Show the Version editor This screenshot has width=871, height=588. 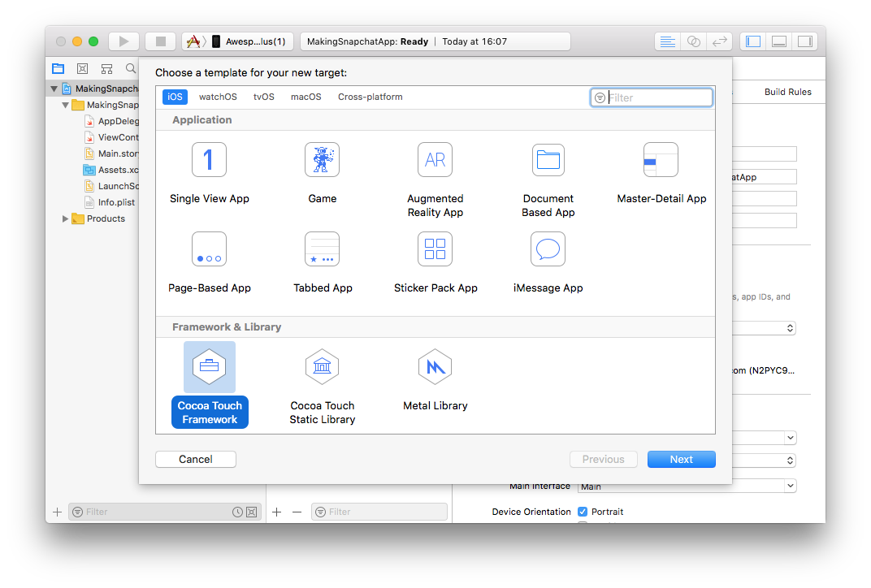(x=719, y=41)
